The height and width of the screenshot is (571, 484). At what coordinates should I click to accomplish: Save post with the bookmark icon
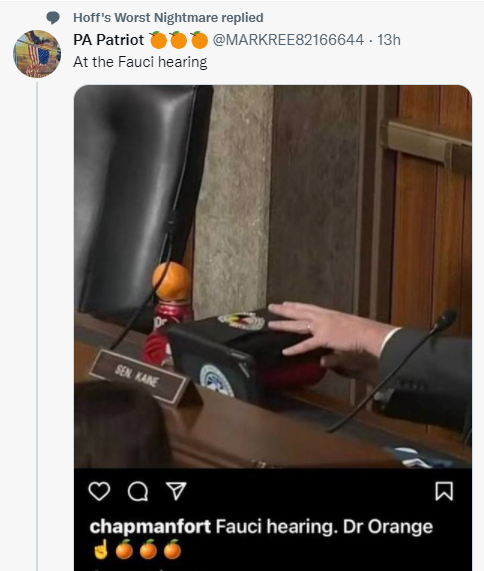tap(444, 491)
